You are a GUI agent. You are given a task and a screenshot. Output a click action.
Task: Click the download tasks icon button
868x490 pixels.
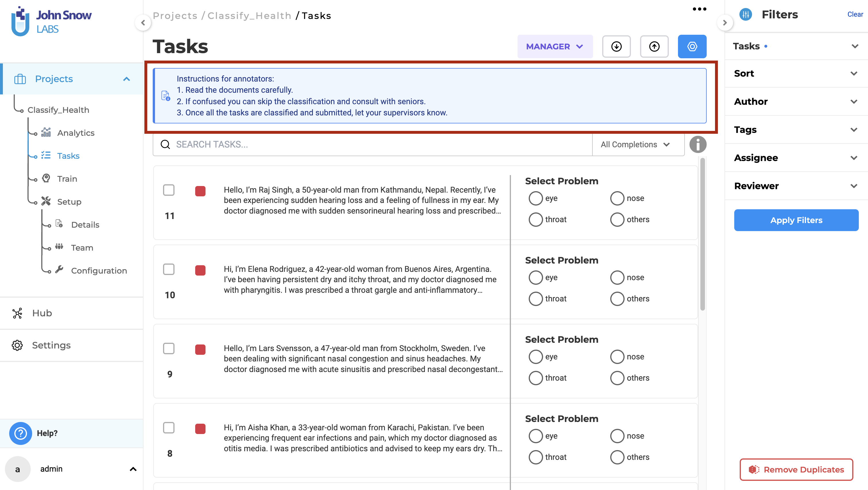click(616, 47)
